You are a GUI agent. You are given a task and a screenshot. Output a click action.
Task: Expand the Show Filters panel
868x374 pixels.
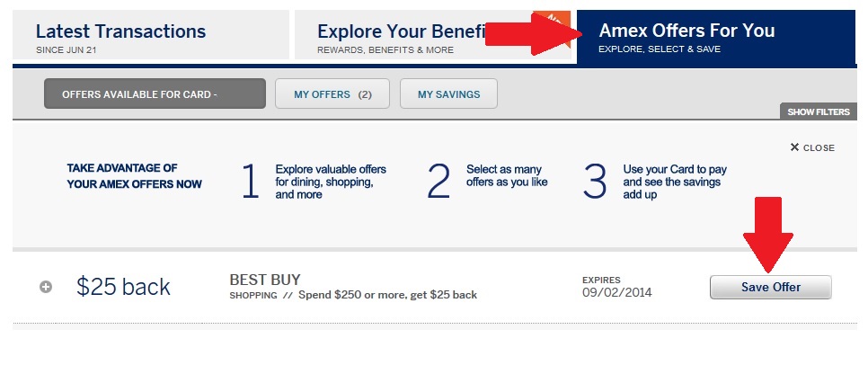(x=818, y=112)
